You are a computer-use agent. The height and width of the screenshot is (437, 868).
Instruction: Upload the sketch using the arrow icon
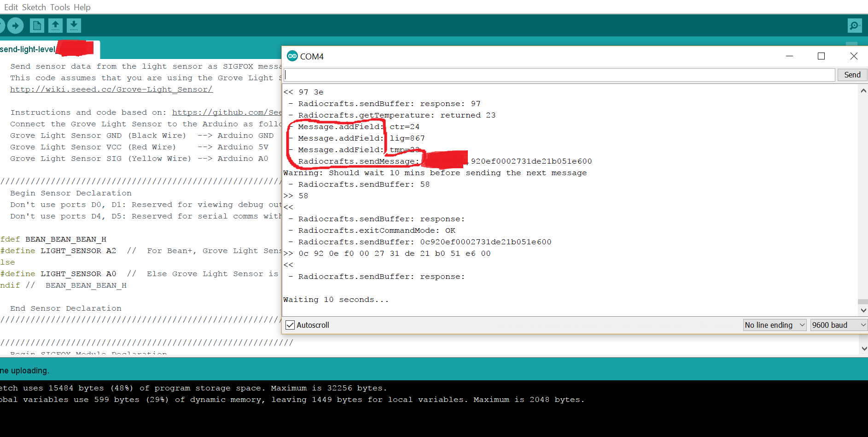point(15,25)
